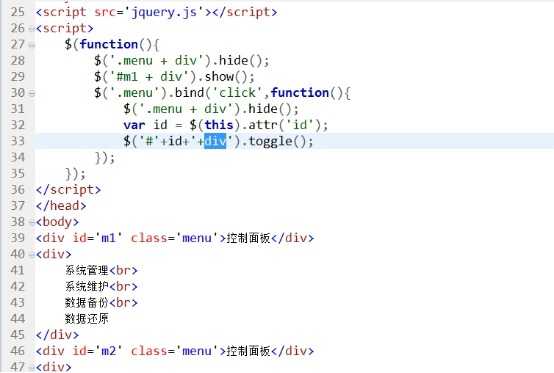
Task: Click the closing </head> tag on line 37
Action: point(61,206)
